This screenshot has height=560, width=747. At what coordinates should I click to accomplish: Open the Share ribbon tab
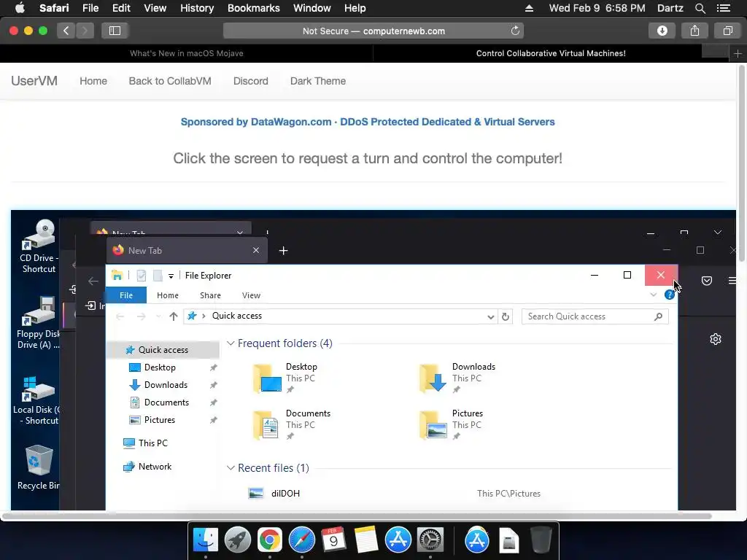[210, 295]
